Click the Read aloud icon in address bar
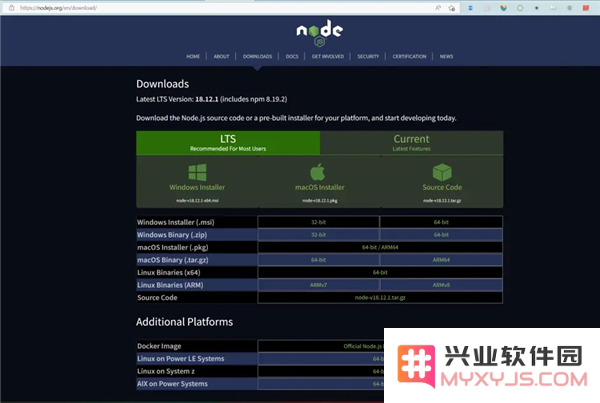The width and height of the screenshot is (600, 403). [438, 8]
